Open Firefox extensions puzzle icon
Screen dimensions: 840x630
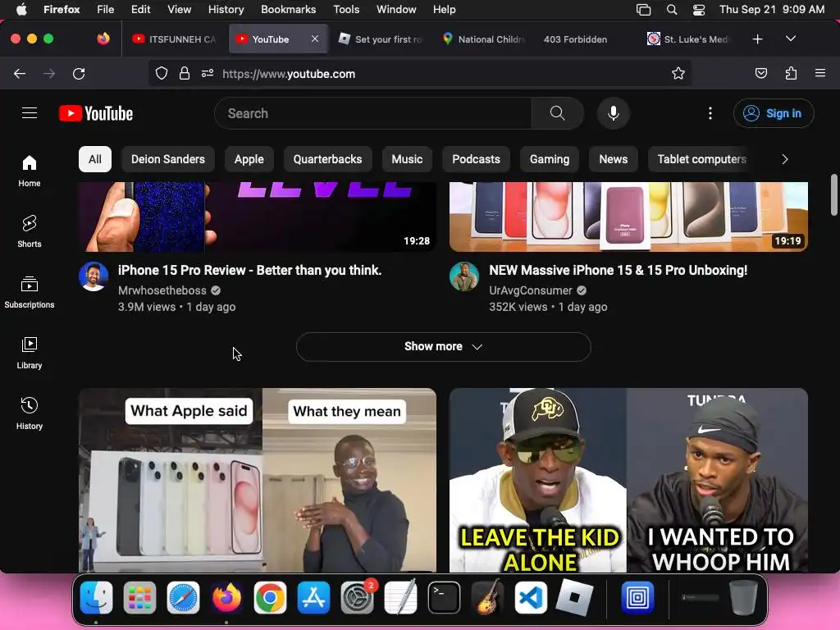[x=791, y=73]
